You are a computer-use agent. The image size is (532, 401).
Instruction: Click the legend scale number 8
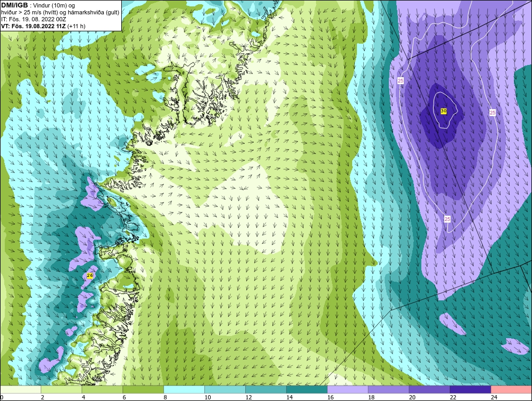165,397
